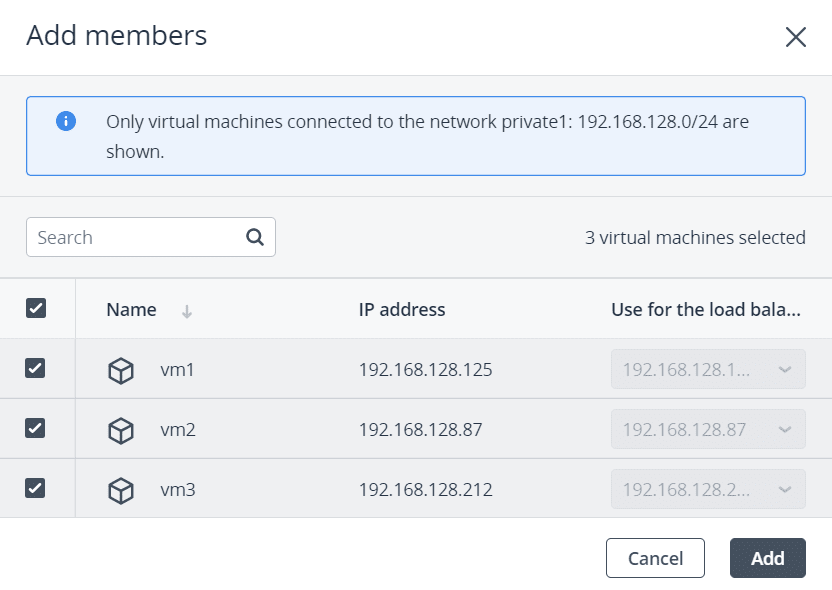Screen dimensions: 832x590
Task: Click the blue info icon in banner
Action: point(66,122)
